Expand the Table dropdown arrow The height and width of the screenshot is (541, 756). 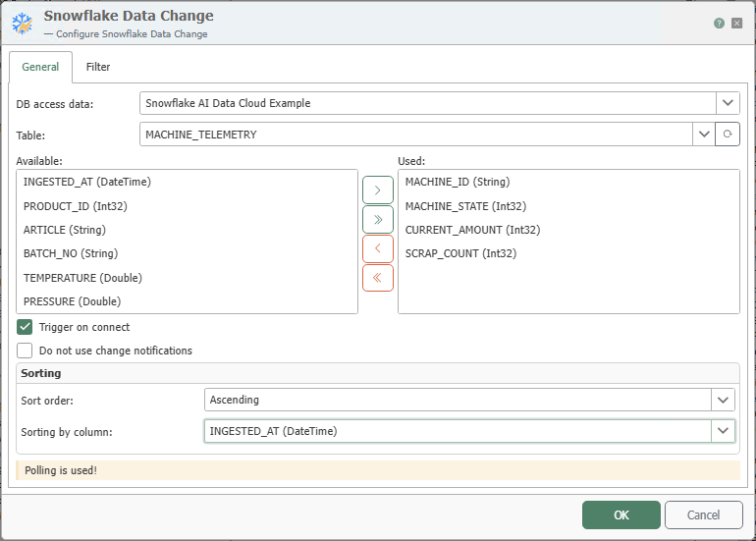tap(704, 135)
